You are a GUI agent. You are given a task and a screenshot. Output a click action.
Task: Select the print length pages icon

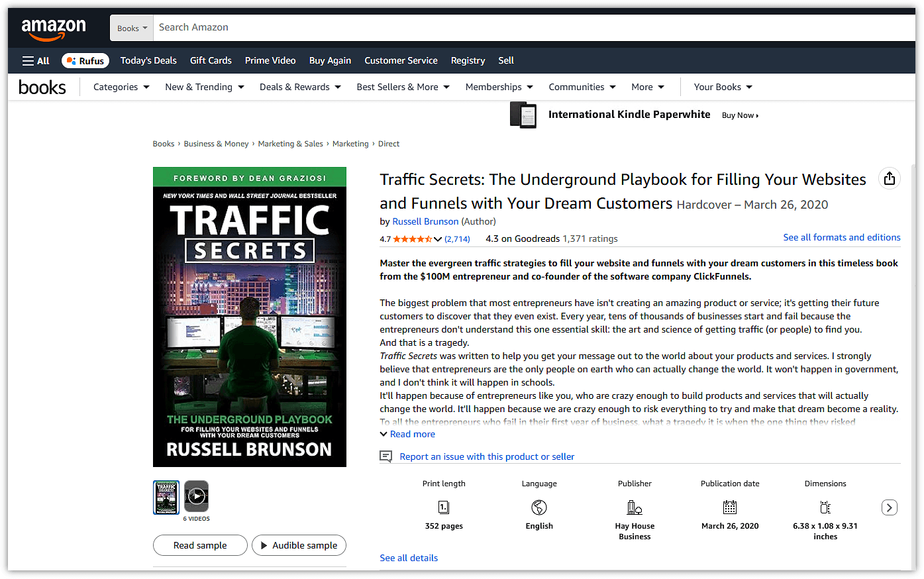tap(443, 507)
